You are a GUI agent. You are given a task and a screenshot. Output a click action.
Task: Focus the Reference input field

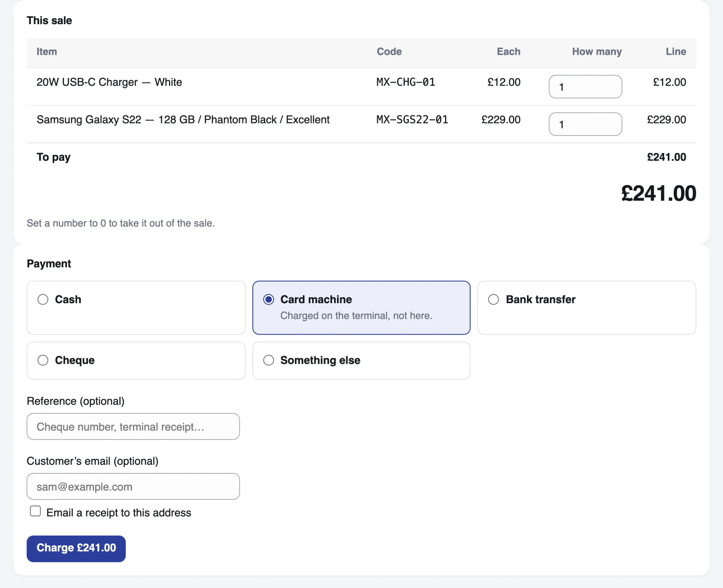(133, 426)
